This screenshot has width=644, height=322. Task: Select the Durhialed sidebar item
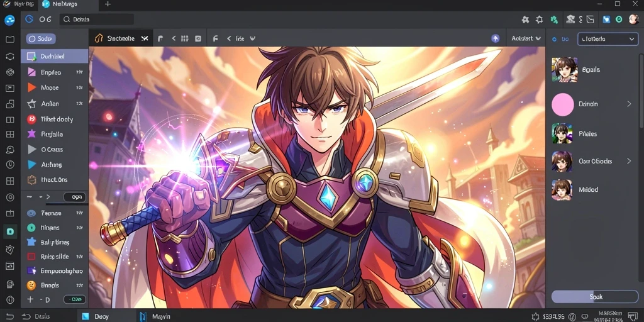pos(54,56)
